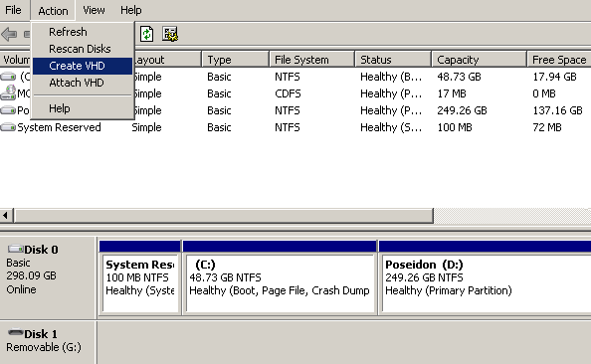591x364 pixels.
Task: Click the 298.09 GB disk size text
Action: (31, 275)
